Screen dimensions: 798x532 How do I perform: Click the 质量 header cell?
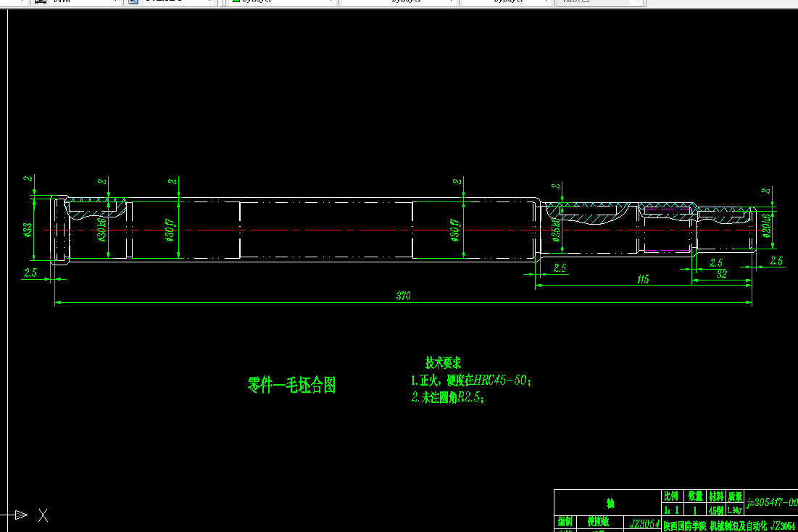pos(735,496)
